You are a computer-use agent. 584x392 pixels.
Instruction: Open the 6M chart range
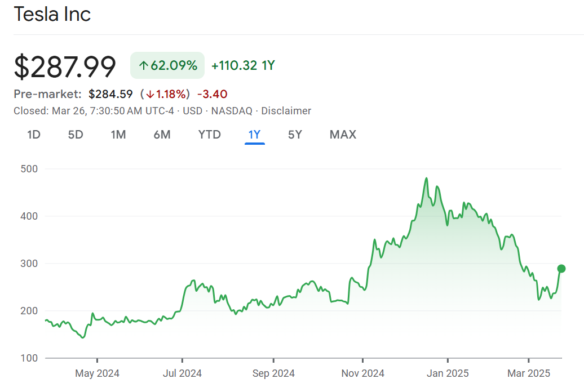pos(162,135)
